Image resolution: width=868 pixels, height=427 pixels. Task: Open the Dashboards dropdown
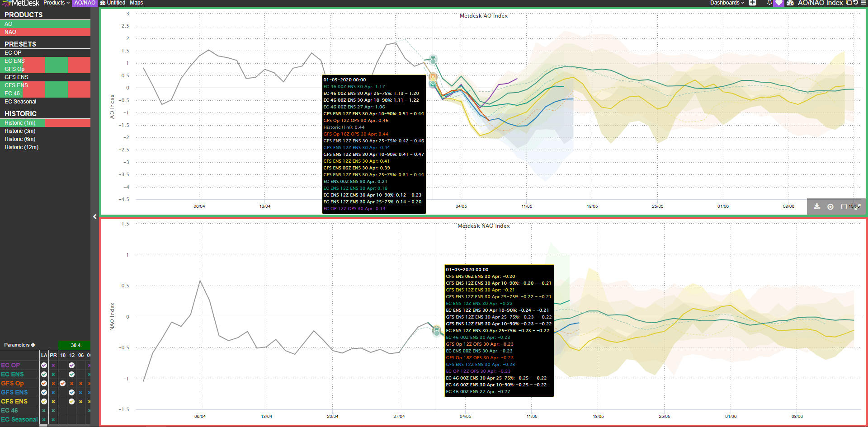coord(727,3)
